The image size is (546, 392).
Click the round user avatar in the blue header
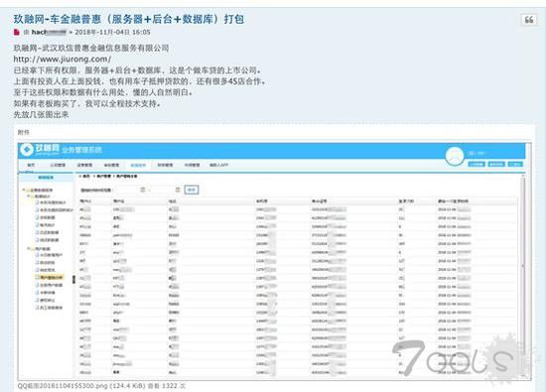point(455,157)
